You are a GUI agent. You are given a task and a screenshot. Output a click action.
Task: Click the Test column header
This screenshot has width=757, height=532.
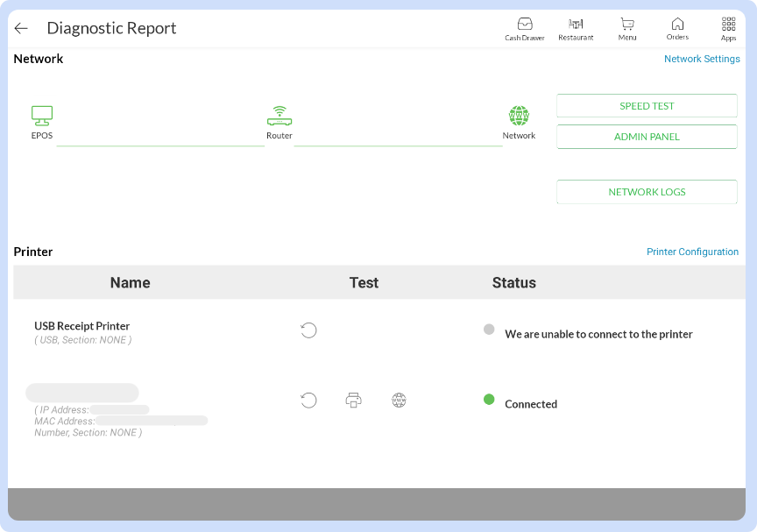pyautogui.click(x=364, y=282)
